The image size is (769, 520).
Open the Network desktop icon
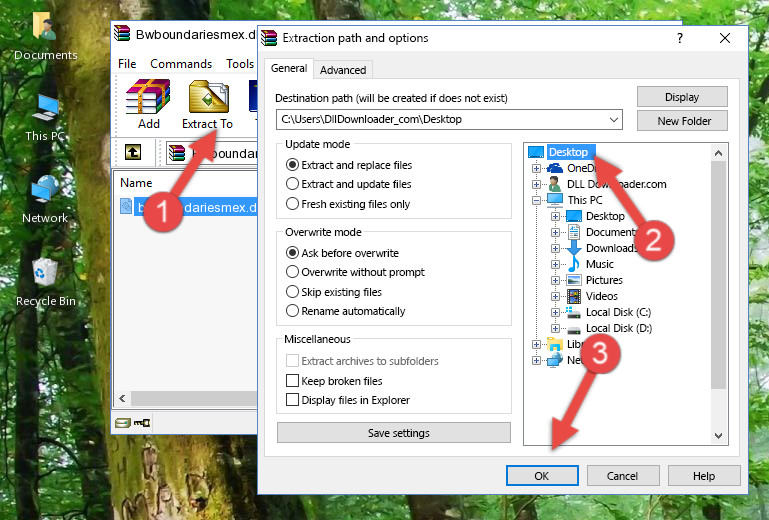(45, 190)
